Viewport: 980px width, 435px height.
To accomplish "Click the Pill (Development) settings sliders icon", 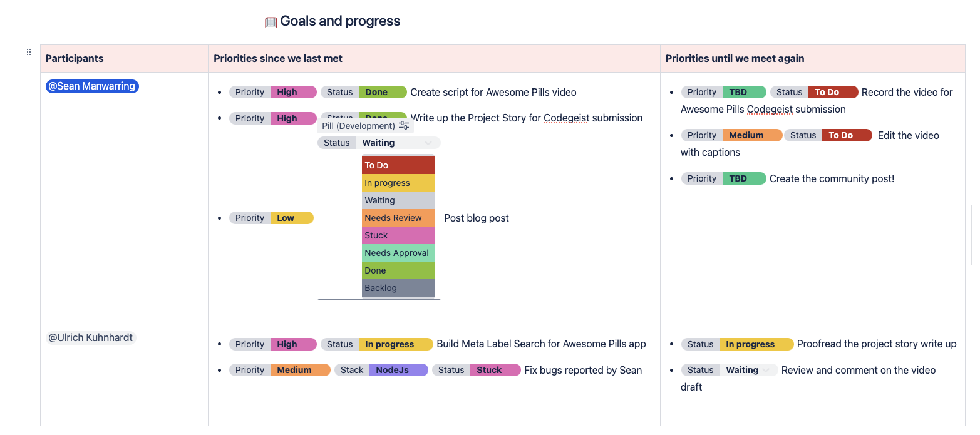I will 404,126.
